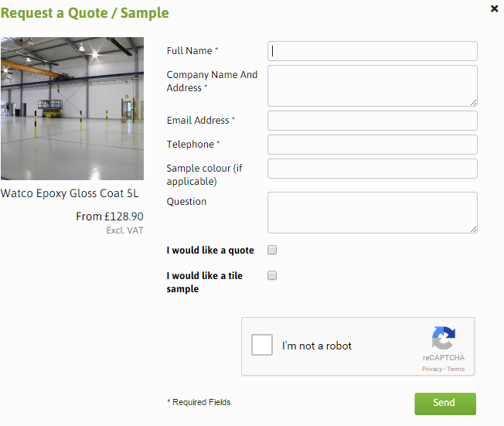Click the Company Name And Address box
The width and height of the screenshot is (504, 426).
click(373, 86)
